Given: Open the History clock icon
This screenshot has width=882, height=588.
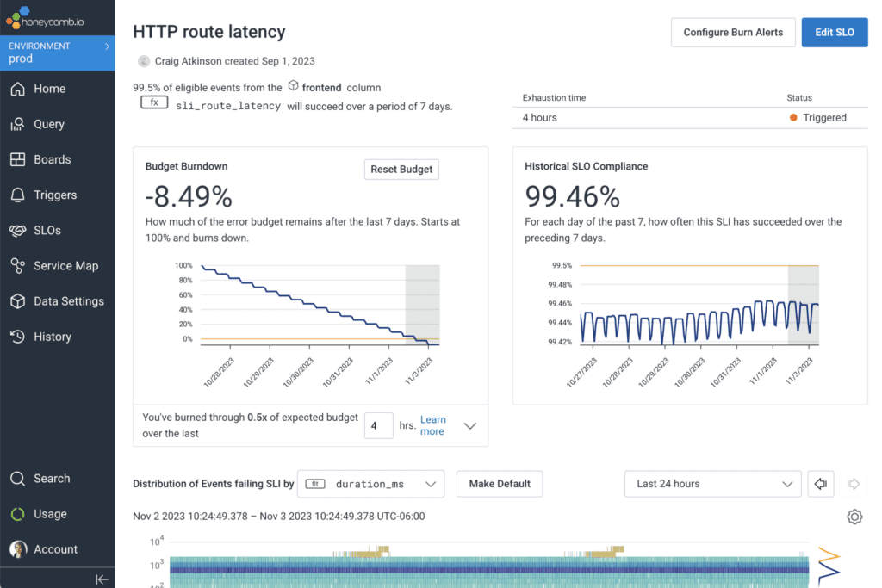Looking at the screenshot, I should (17, 337).
